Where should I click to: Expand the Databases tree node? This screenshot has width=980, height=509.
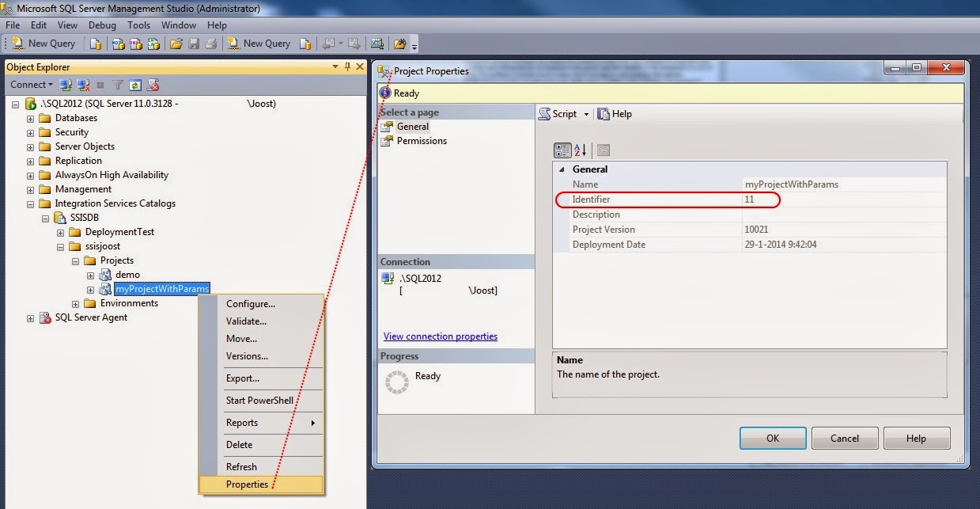coord(31,118)
